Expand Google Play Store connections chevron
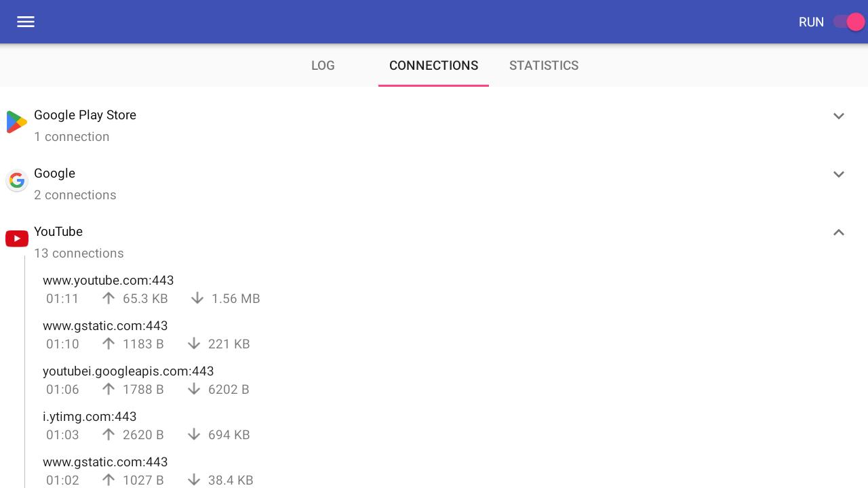This screenshot has height=488, width=868. 839,116
